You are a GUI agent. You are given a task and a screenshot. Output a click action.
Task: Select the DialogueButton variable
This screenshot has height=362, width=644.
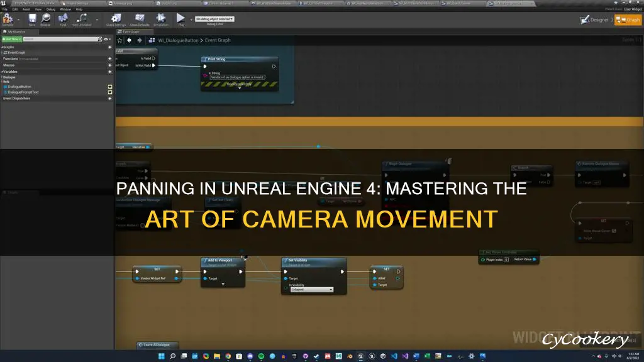(x=19, y=87)
